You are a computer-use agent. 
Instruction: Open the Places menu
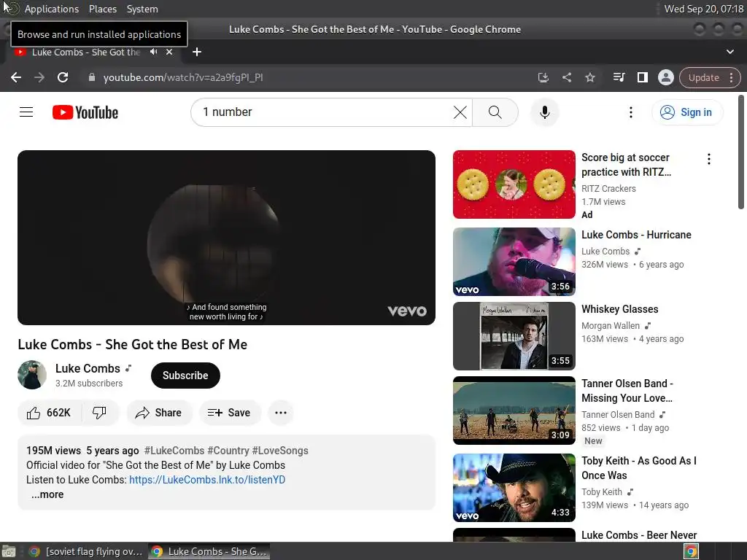pyautogui.click(x=102, y=9)
